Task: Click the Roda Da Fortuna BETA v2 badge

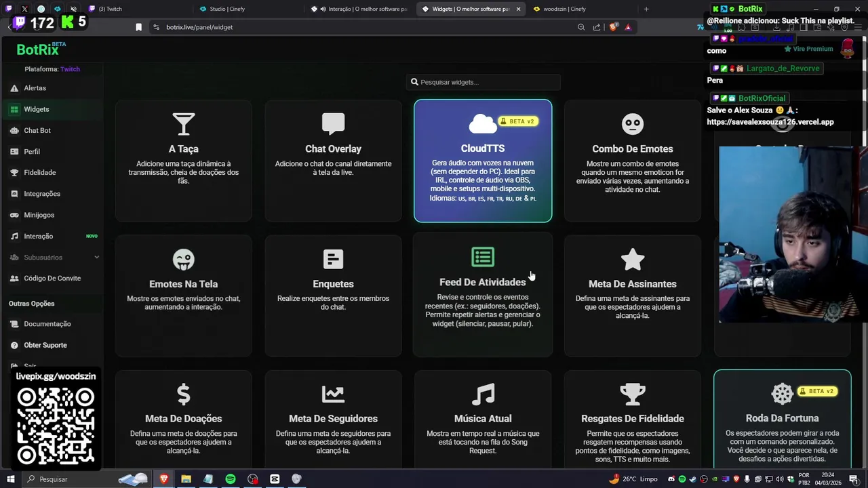Action: (x=818, y=391)
